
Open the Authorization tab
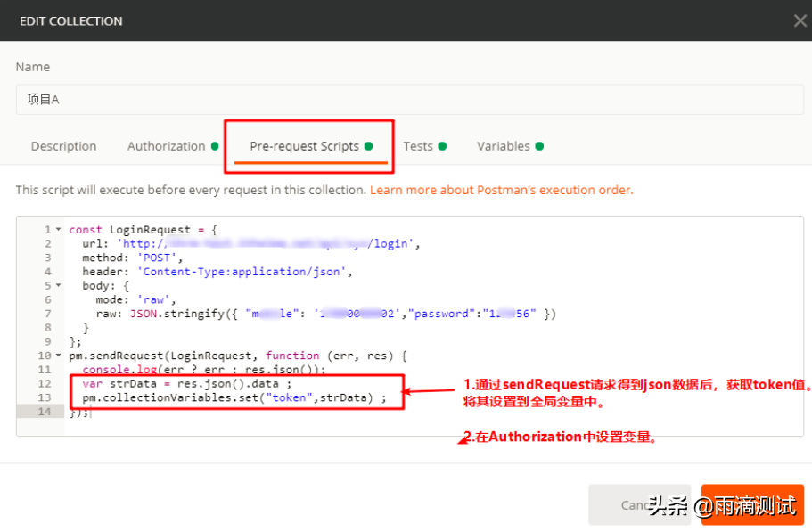(167, 145)
